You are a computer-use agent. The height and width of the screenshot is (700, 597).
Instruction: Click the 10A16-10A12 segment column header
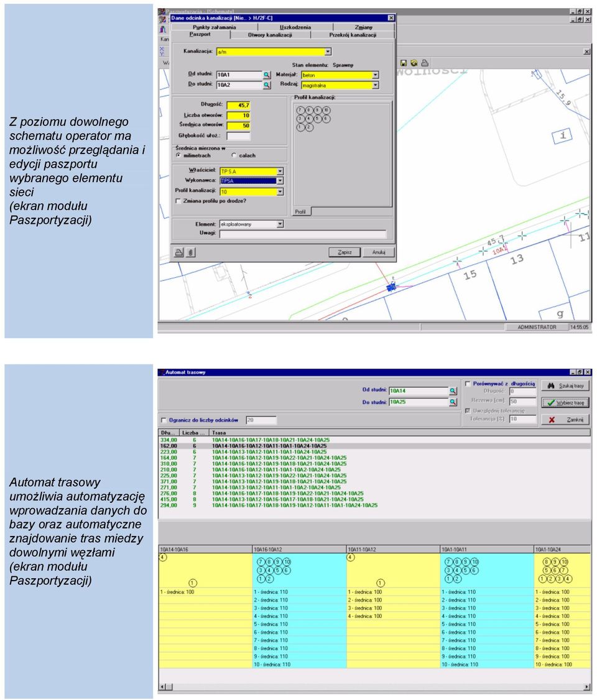pyautogui.click(x=299, y=550)
